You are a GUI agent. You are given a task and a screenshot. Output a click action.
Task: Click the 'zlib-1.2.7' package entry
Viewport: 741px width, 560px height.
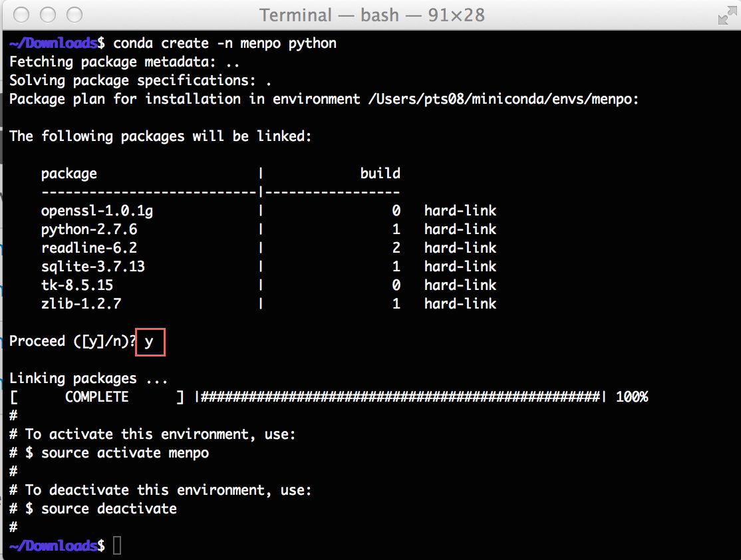pos(80,303)
